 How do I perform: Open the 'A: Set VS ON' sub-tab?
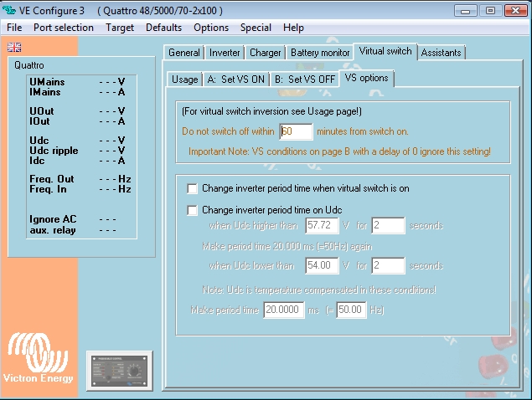point(236,79)
